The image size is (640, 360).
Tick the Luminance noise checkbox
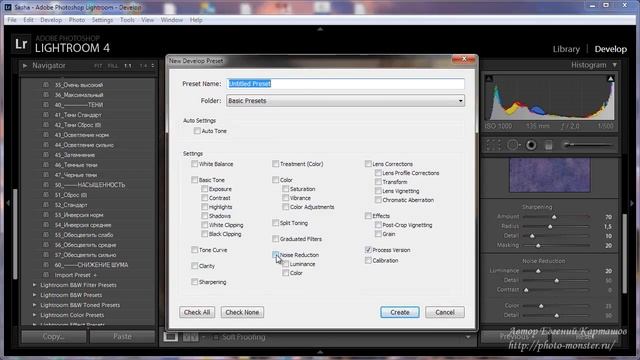(x=285, y=264)
